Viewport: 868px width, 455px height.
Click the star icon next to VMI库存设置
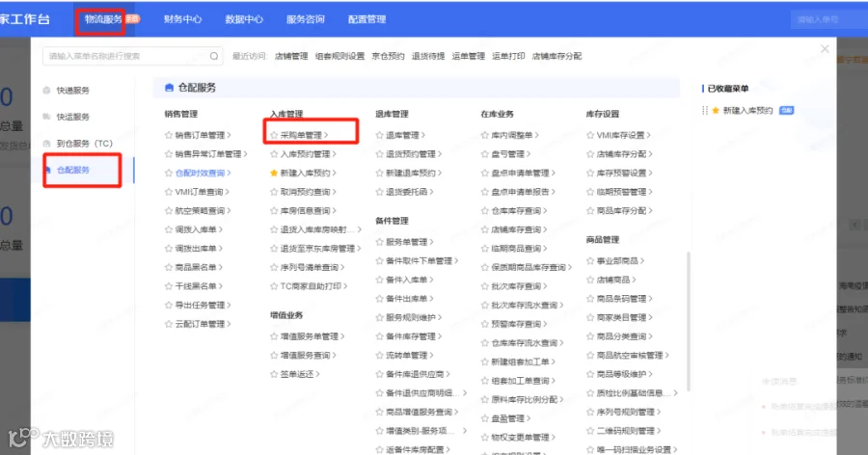click(x=590, y=135)
